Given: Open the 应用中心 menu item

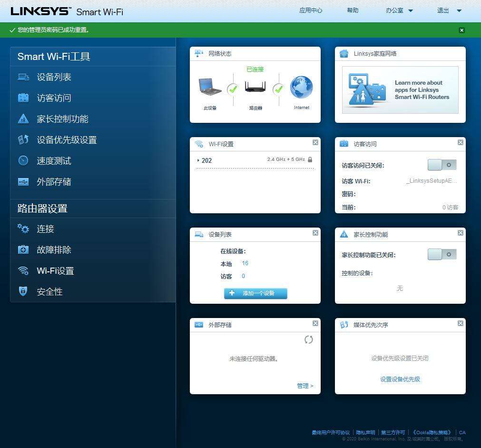Looking at the screenshot, I should point(311,10).
